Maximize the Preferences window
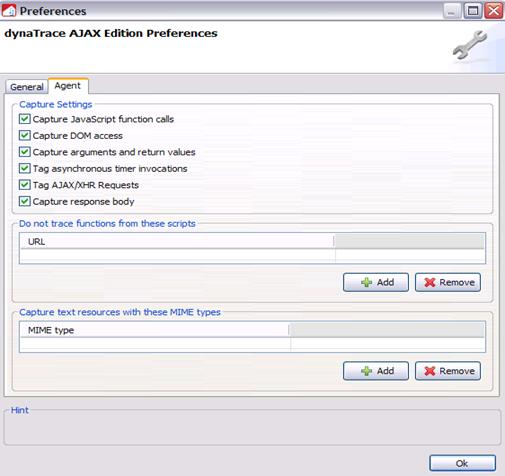 coord(473,11)
